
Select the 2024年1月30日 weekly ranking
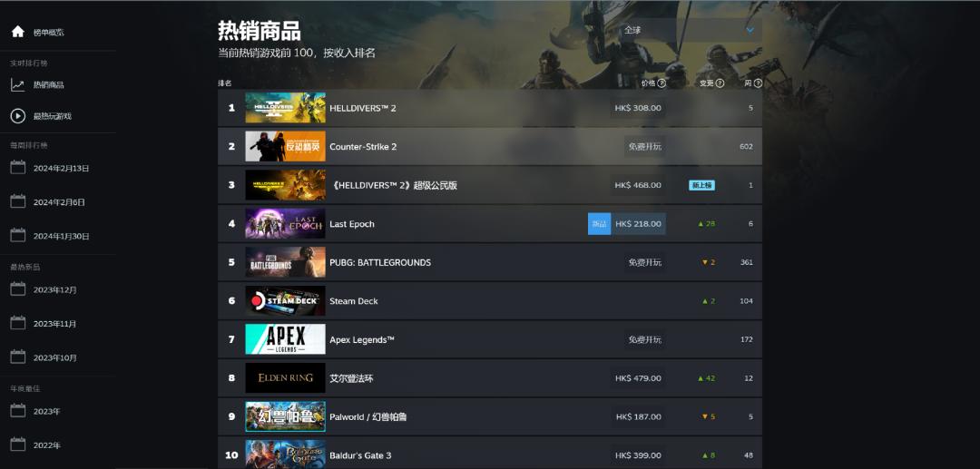pyautogui.click(x=61, y=236)
